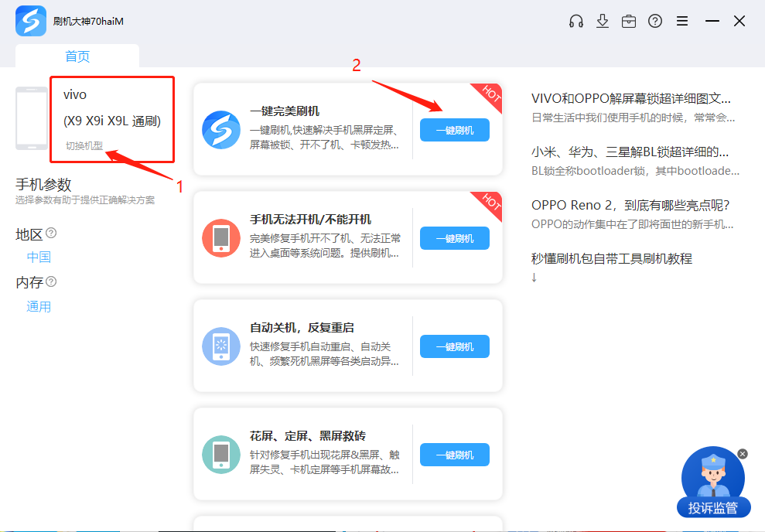Switch to the 首页 tab
This screenshot has width=765, height=532.
pyautogui.click(x=77, y=56)
